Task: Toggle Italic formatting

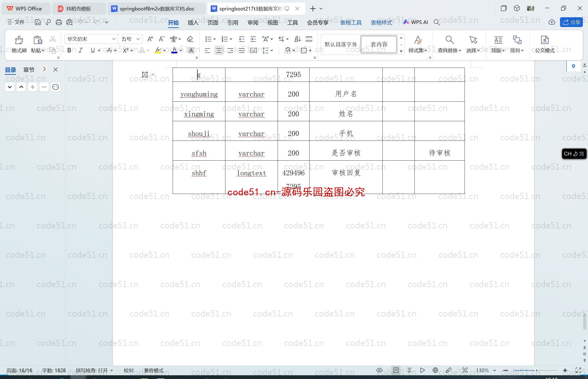Action: 80,50
